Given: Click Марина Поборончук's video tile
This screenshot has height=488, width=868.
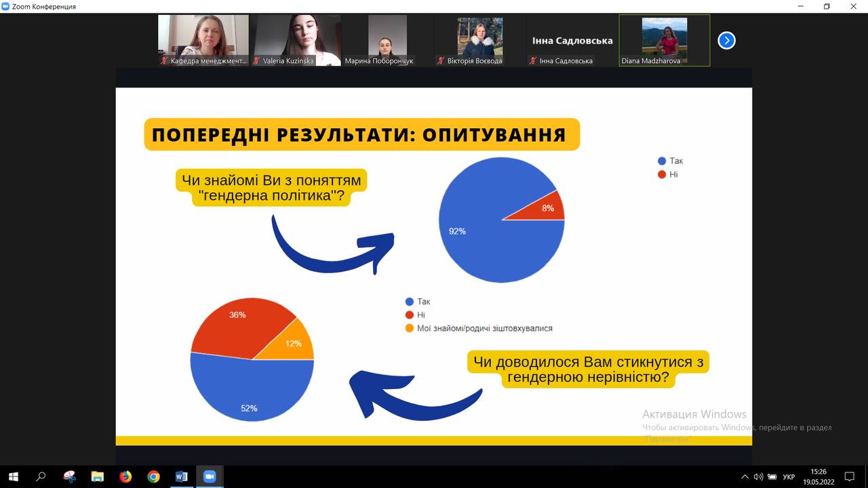Looking at the screenshot, I should tap(387, 40).
